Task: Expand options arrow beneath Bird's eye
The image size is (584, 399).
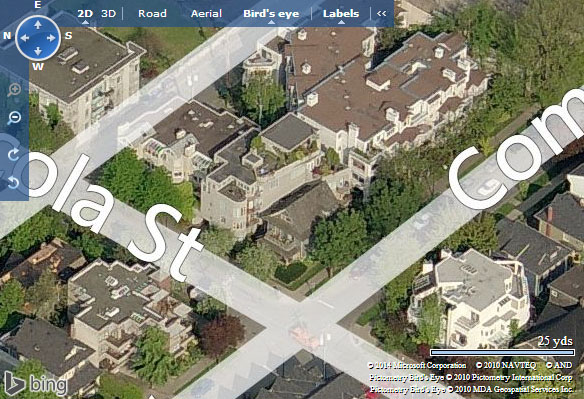Action: tap(272, 22)
